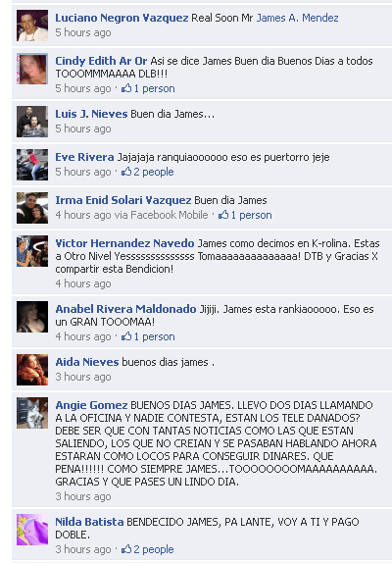Open Luis J. Nieves profile name
This screenshot has width=392, height=563.
(91, 114)
